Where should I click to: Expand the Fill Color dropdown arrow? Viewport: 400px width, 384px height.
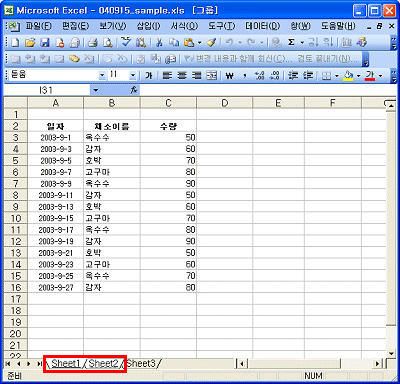(359, 76)
